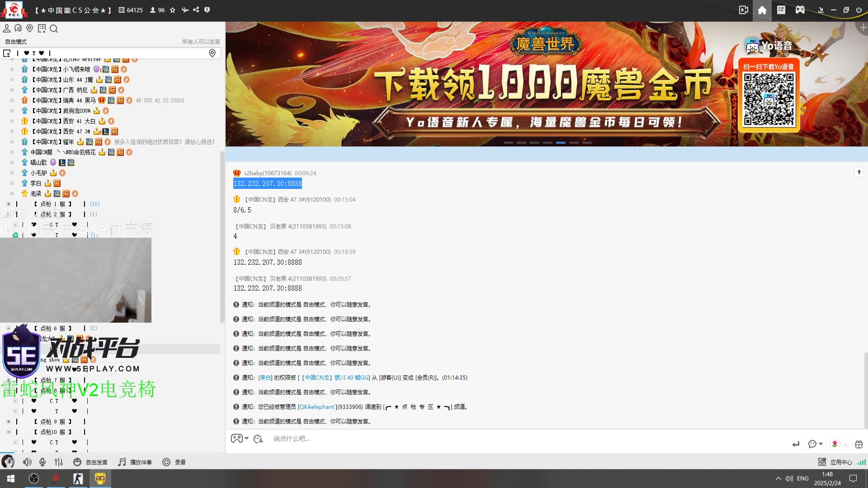This screenshot has width=868, height=488.
Task: Click the 自由模式 mode label
Action: [x=16, y=42]
